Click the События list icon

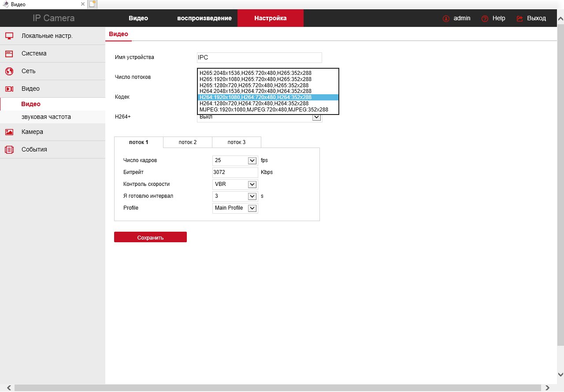coord(9,150)
